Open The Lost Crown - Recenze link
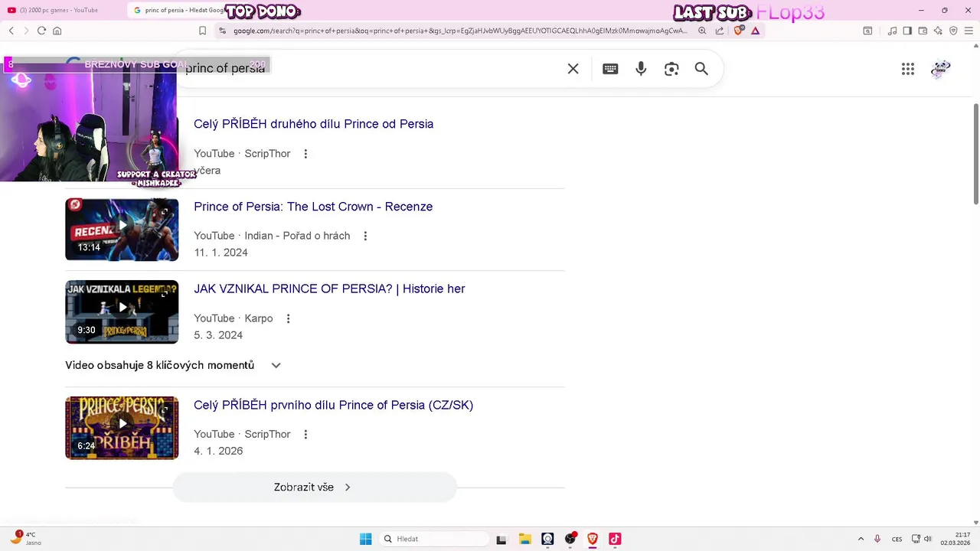This screenshot has width=980, height=551. (313, 207)
